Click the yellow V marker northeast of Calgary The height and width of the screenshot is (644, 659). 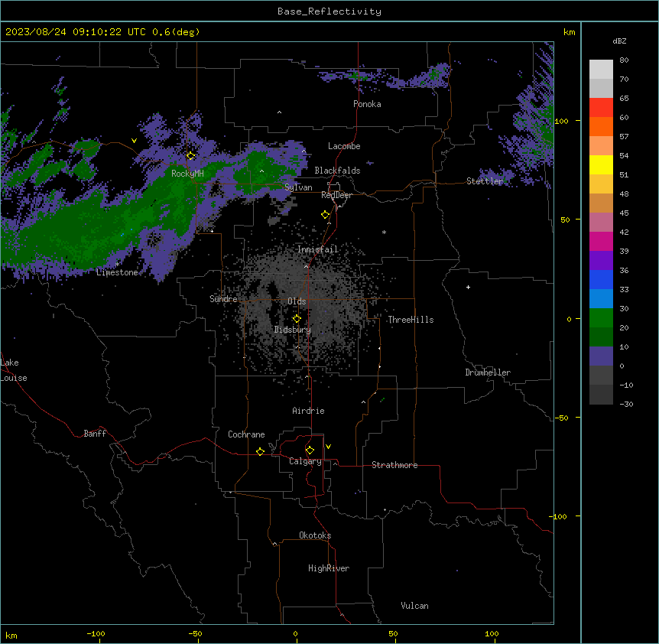pos(328,447)
